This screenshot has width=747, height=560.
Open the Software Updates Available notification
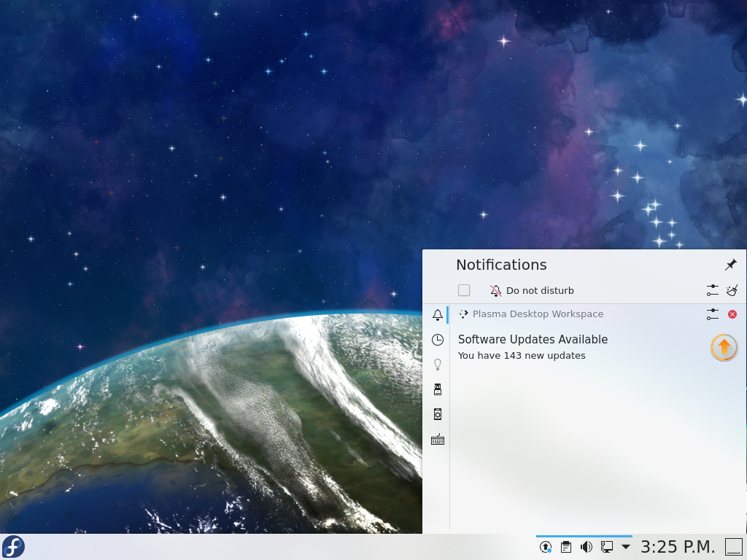(x=533, y=340)
